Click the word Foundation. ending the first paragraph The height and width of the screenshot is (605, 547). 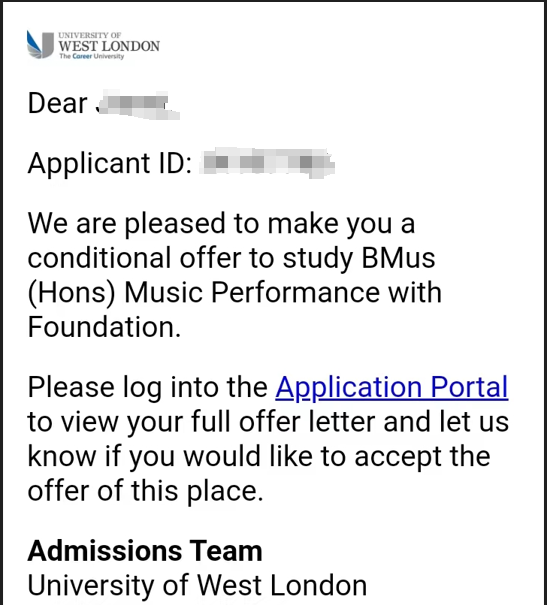104,327
